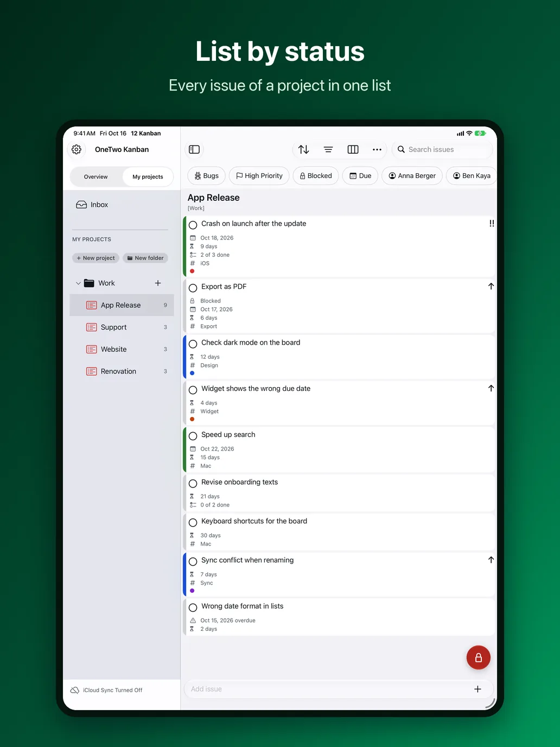Mark Crash on launch issue done
Viewport: 560px width, 747px height.
click(193, 225)
